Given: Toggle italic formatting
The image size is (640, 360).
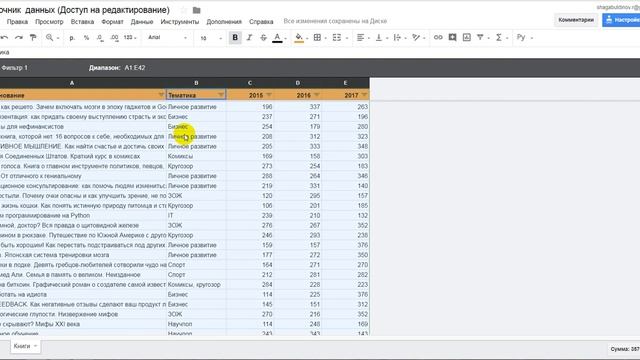Looking at the screenshot, I should (249, 38).
